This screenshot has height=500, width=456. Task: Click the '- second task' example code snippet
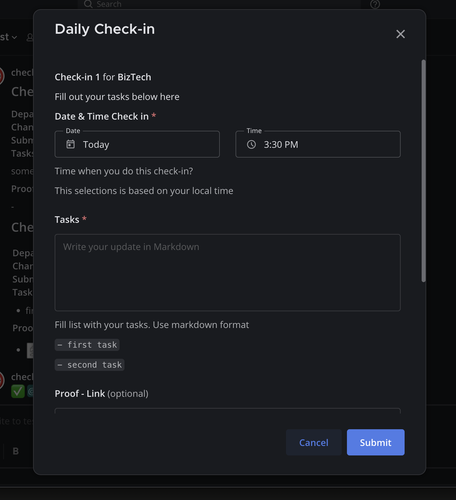[x=89, y=365]
